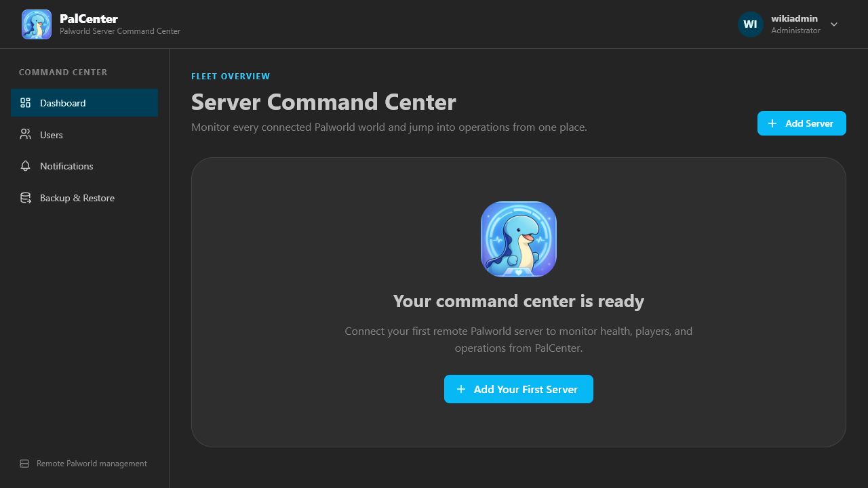Image resolution: width=868 pixels, height=488 pixels.
Task: Click the Users people icon in sidebar
Action: 26,134
